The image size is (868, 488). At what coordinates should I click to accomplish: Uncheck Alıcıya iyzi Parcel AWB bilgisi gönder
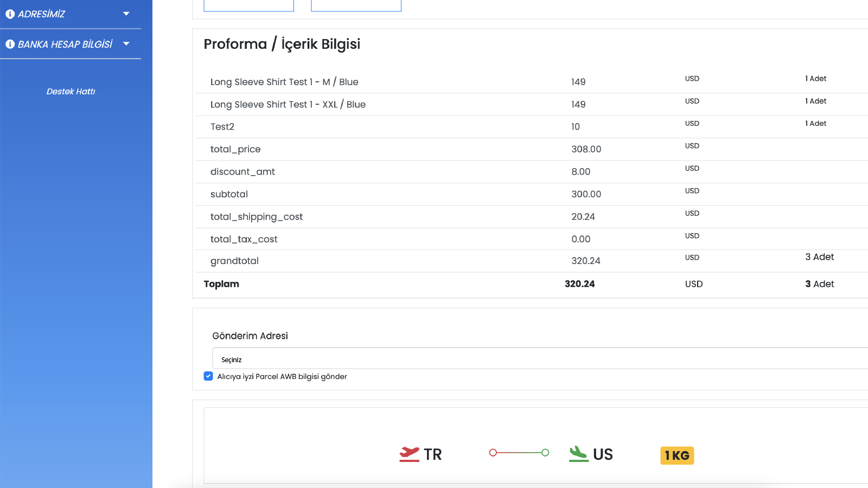coord(208,376)
